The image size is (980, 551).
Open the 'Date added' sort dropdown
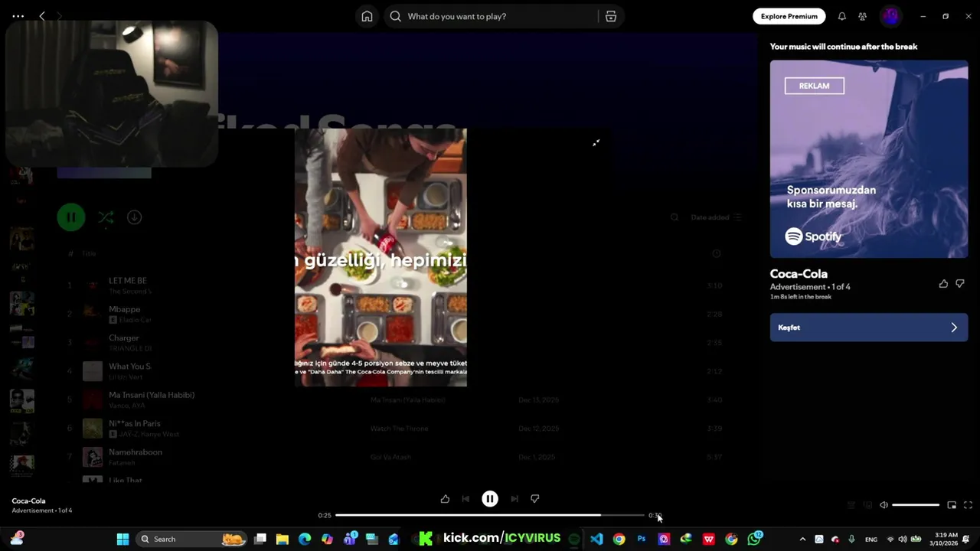[x=716, y=217]
